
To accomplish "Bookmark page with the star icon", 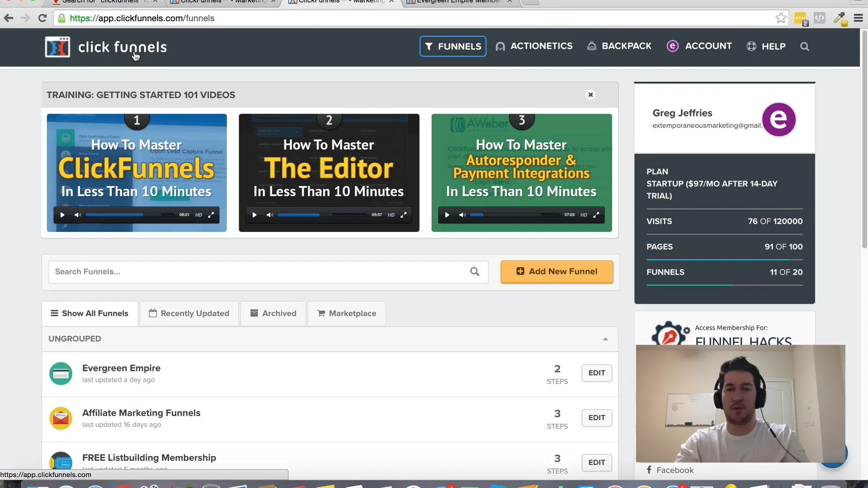I will click(x=781, y=18).
